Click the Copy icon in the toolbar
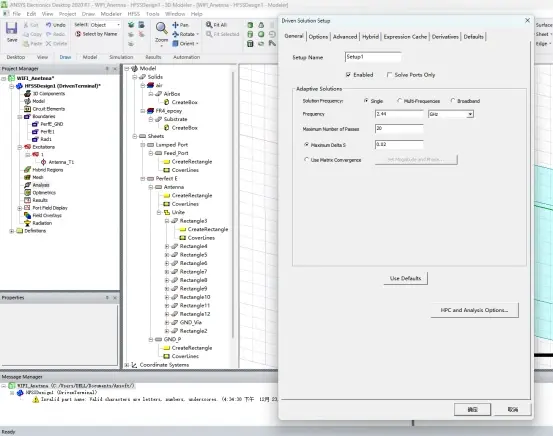This screenshot has width=554, height=436. coord(26,34)
